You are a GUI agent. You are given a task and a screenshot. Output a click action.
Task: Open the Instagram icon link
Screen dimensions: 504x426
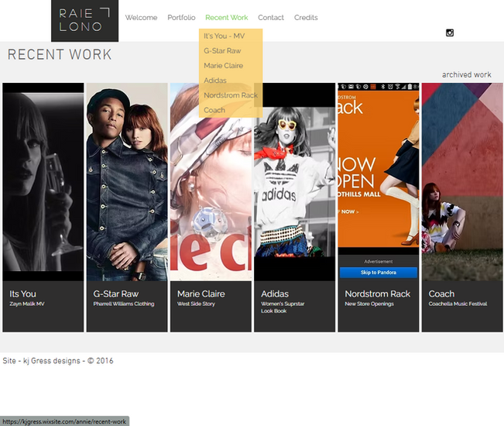[450, 33]
